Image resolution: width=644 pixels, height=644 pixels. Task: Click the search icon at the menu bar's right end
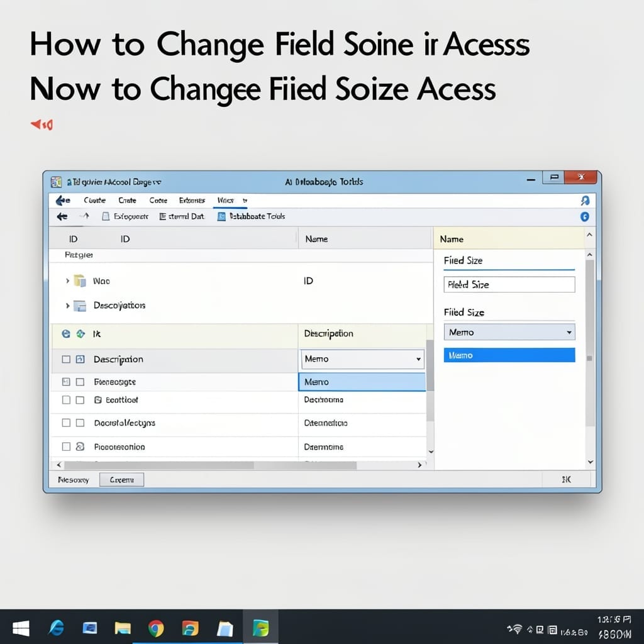(x=585, y=201)
